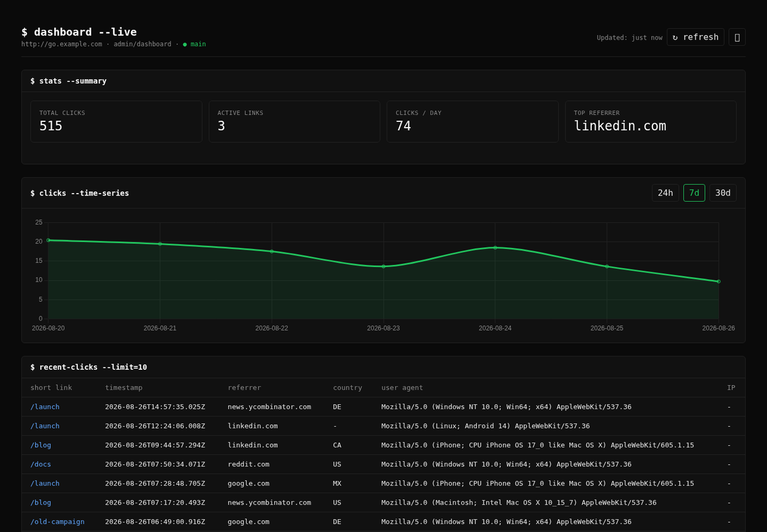Open the /launch link in first row
The height and width of the screenshot is (532, 767).
(x=45, y=407)
